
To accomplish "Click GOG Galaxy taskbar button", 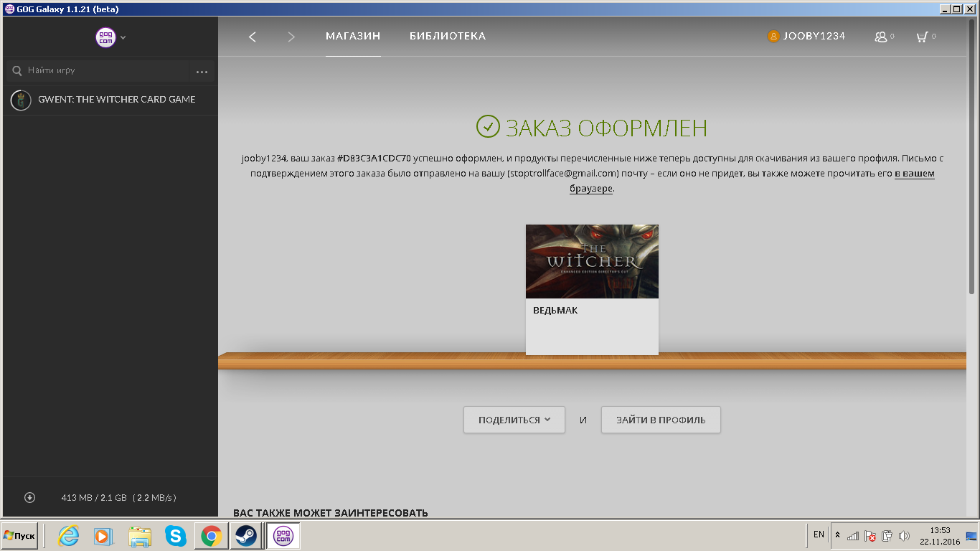I will click(x=283, y=536).
